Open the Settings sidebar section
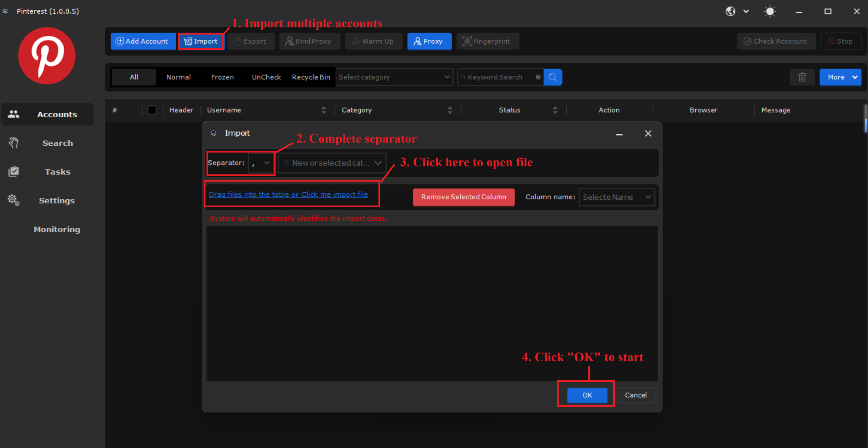The height and width of the screenshot is (448, 868). point(48,200)
